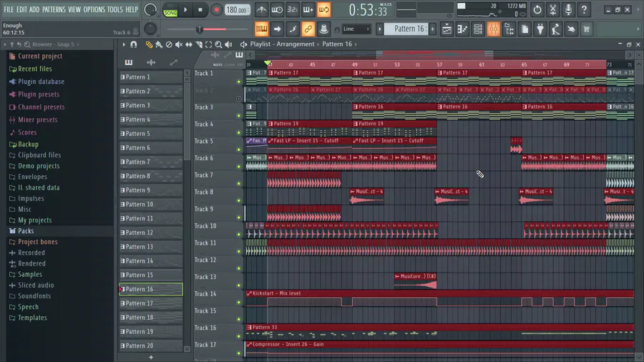Open the EDIT menu
This screenshot has height=362, width=644.
21,9
